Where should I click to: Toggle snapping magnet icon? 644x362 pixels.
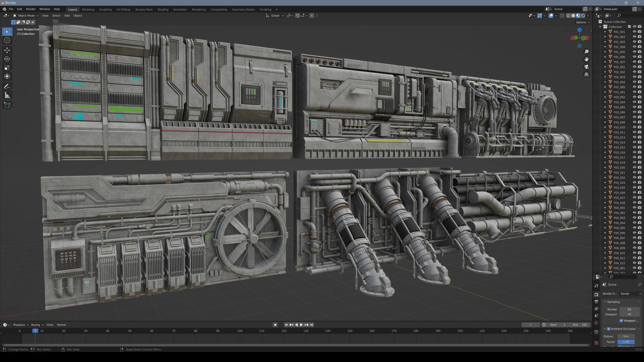point(297,16)
